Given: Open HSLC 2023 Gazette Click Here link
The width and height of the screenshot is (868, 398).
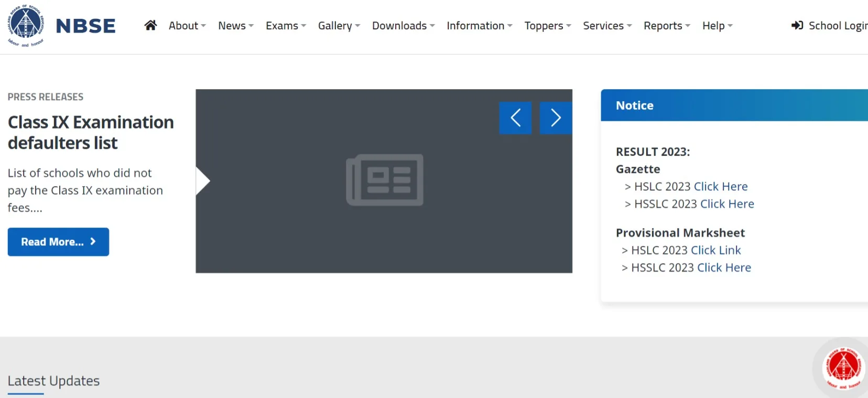Looking at the screenshot, I should (x=720, y=187).
